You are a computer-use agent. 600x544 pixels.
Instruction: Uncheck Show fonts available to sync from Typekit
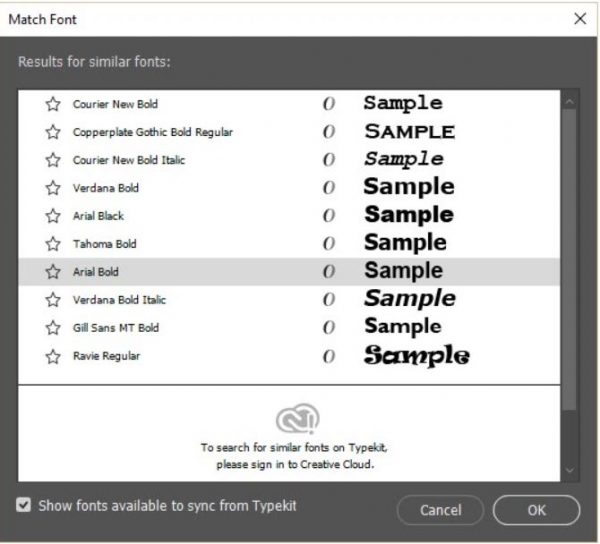click(x=23, y=505)
